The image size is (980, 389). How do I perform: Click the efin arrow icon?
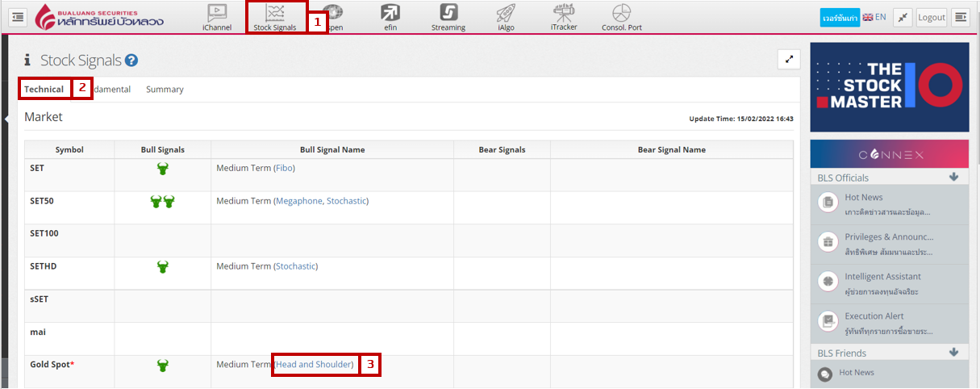(390, 14)
